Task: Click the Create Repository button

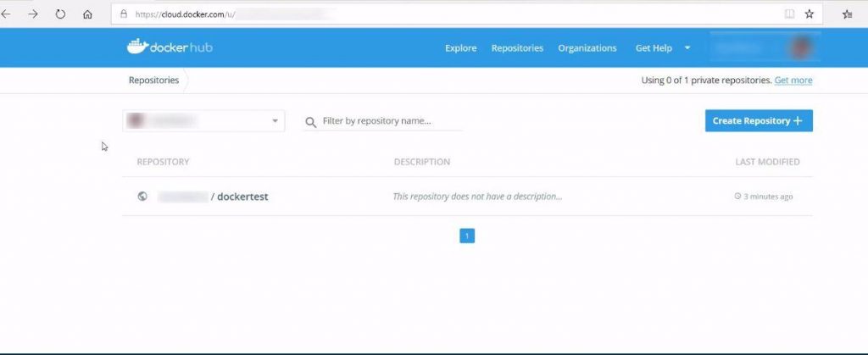Action: 759,120
